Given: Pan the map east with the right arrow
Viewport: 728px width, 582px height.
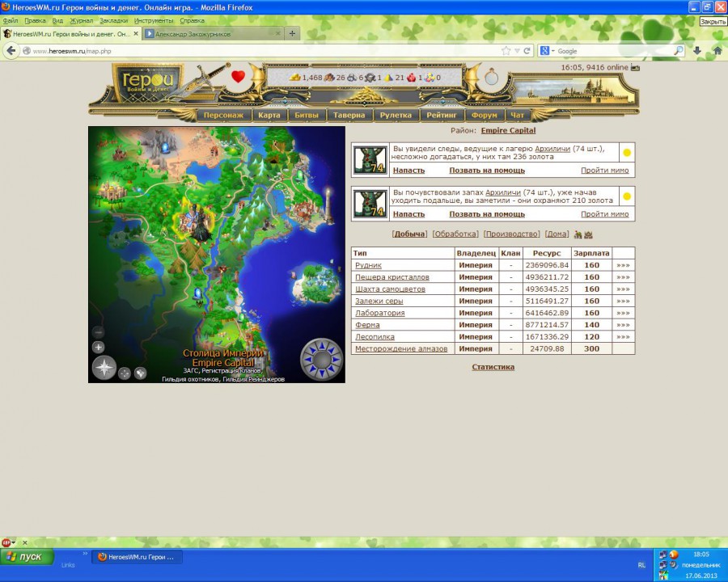Looking at the screenshot, I should 335,359.
